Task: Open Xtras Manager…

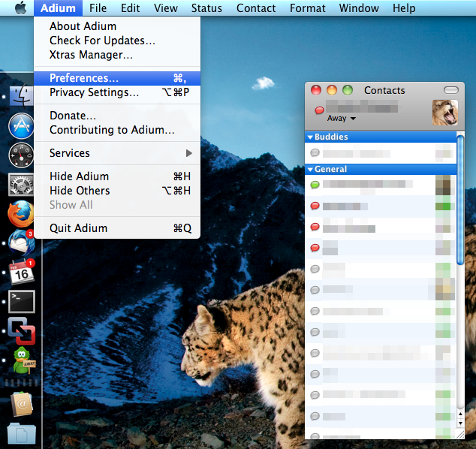Action: point(117,55)
